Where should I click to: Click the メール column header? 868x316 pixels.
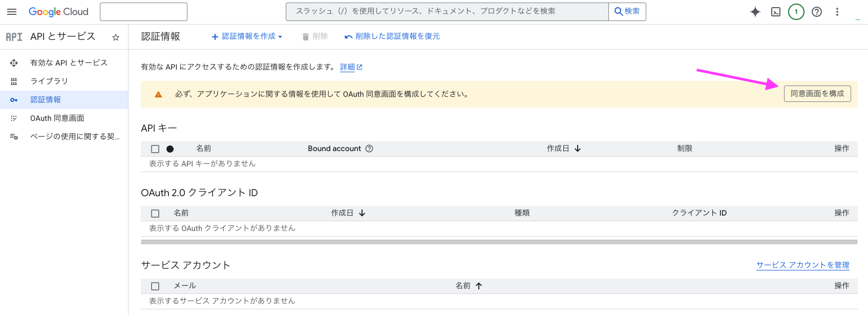(x=185, y=286)
